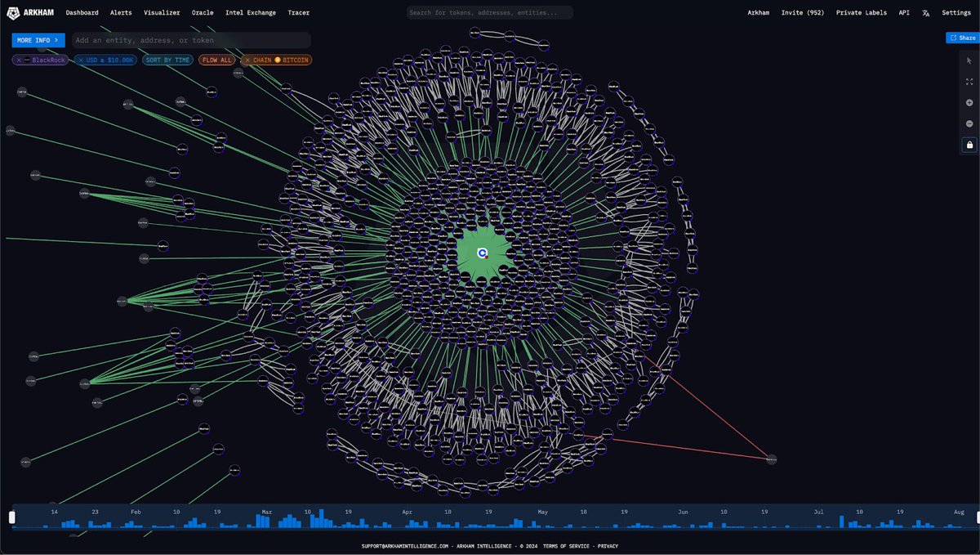
Task: Move the left timeline range handle
Action: (x=12, y=517)
